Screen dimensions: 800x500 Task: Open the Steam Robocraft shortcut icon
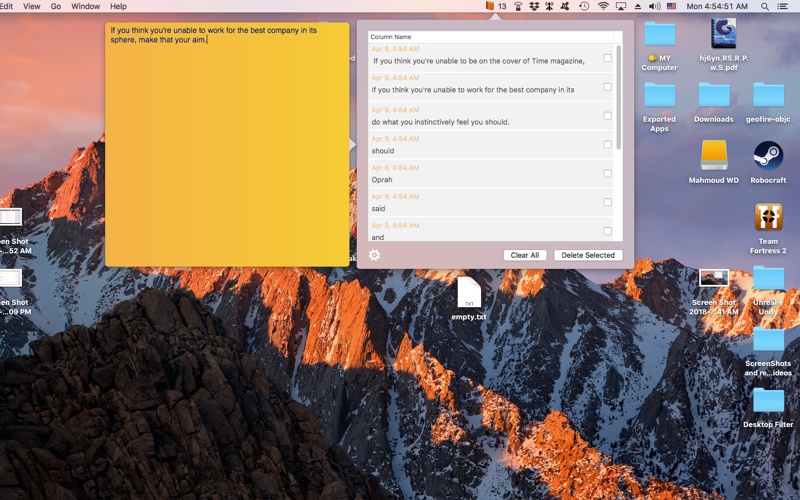(767, 156)
